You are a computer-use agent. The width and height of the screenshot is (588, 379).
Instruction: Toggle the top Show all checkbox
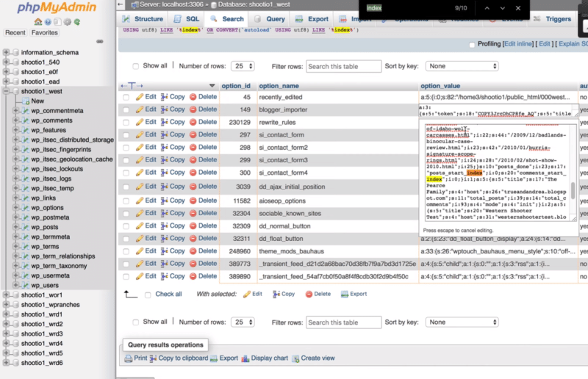(135, 66)
